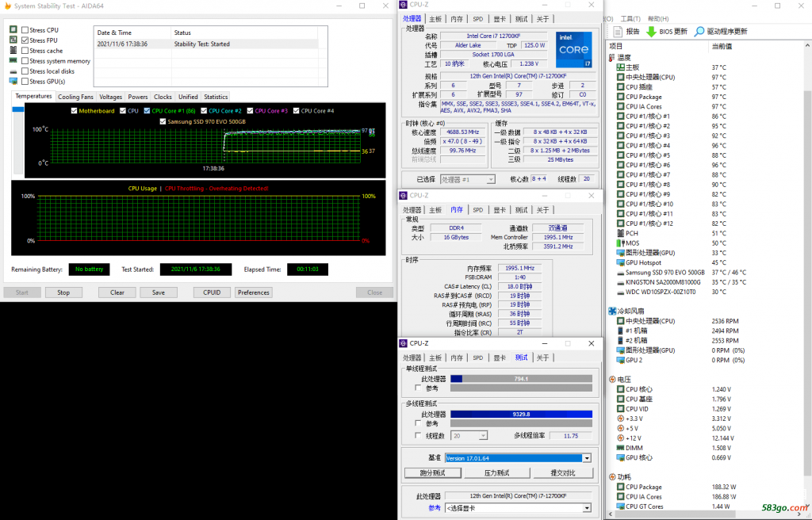The height and width of the screenshot is (520, 812).
Task: Click the thermometer icon next to 温度
Action: click(612, 58)
